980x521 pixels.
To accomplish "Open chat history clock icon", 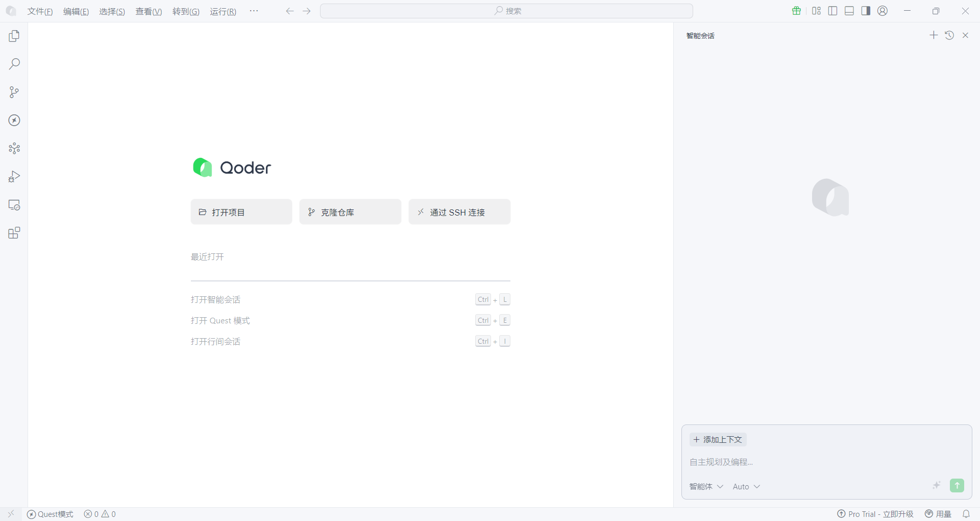I will coord(949,35).
